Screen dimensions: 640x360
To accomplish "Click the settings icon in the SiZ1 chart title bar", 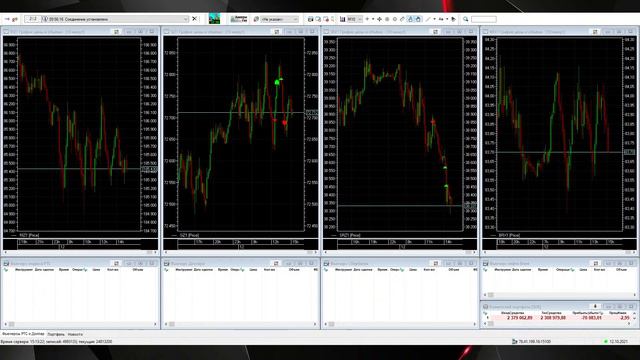I will click(277, 31).
